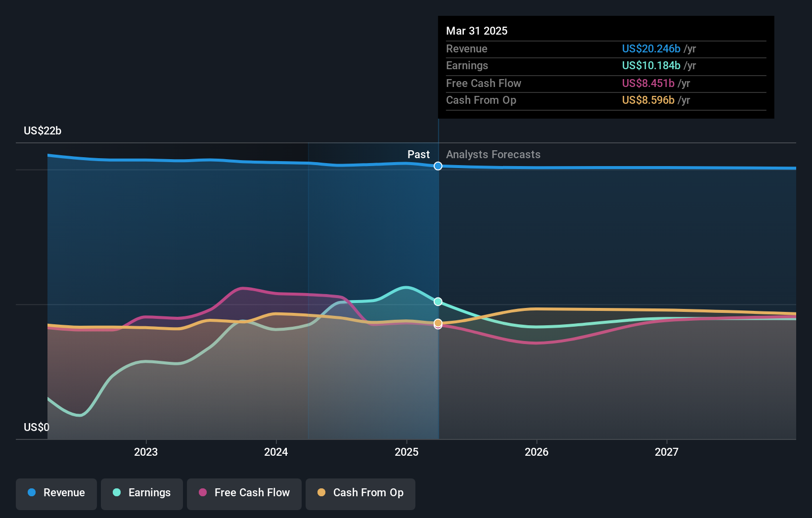Screen dimensions: 812x518
Task: Click the Revenue row label in tooltip
Action: tap(467, 48)
